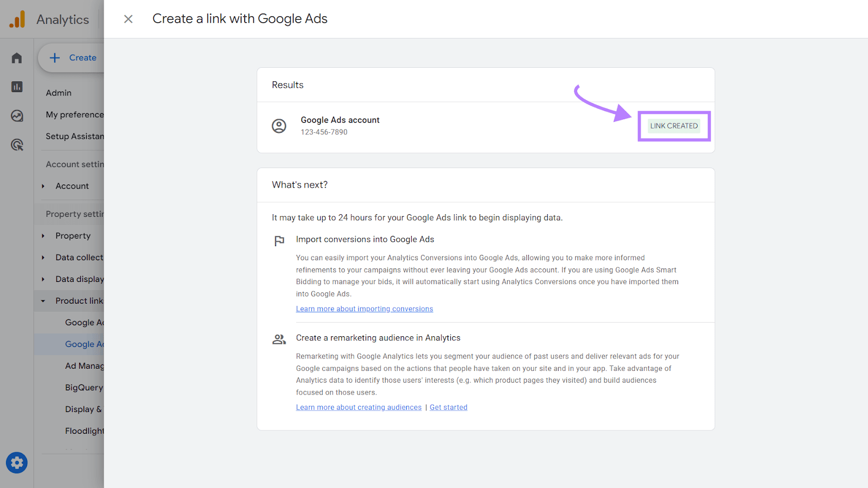868x488 pixels.
Task: Open Learn more about importing conversions
Action: pyautogui.click(x=365, y=309)
